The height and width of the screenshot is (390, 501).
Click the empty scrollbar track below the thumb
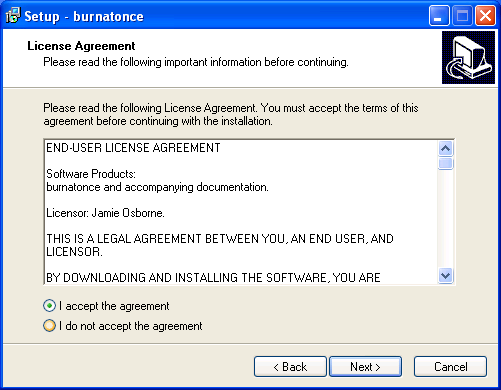(x=446, y=219)
